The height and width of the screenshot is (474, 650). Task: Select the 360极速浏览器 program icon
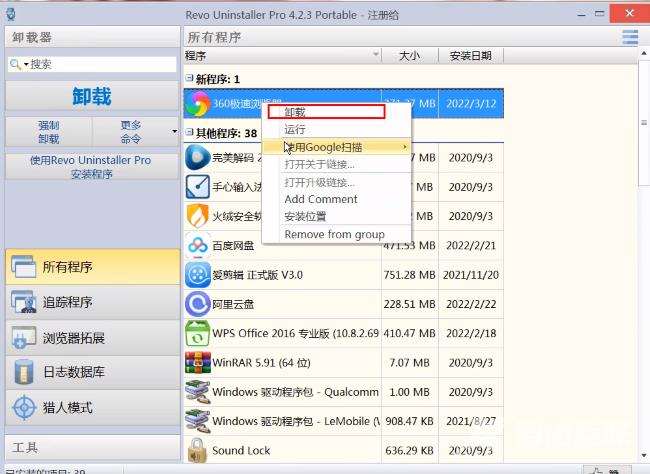(197, 103)
